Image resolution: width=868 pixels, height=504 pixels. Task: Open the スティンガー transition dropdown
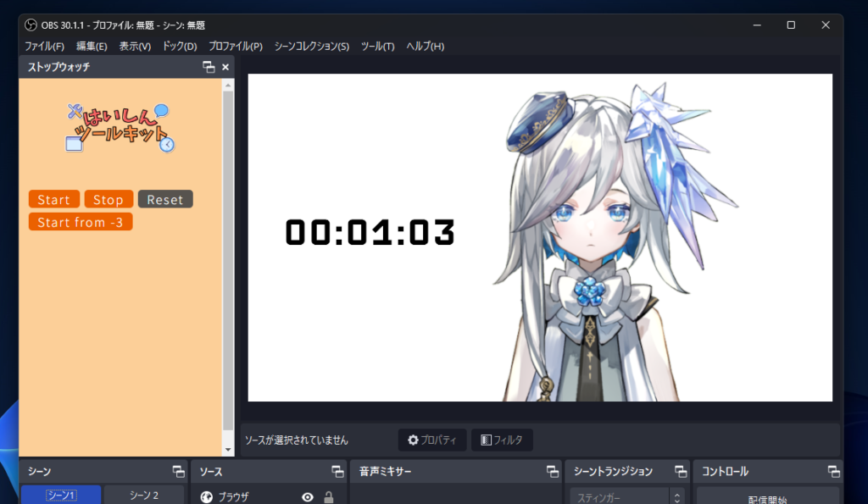click(x=627, y=497)
